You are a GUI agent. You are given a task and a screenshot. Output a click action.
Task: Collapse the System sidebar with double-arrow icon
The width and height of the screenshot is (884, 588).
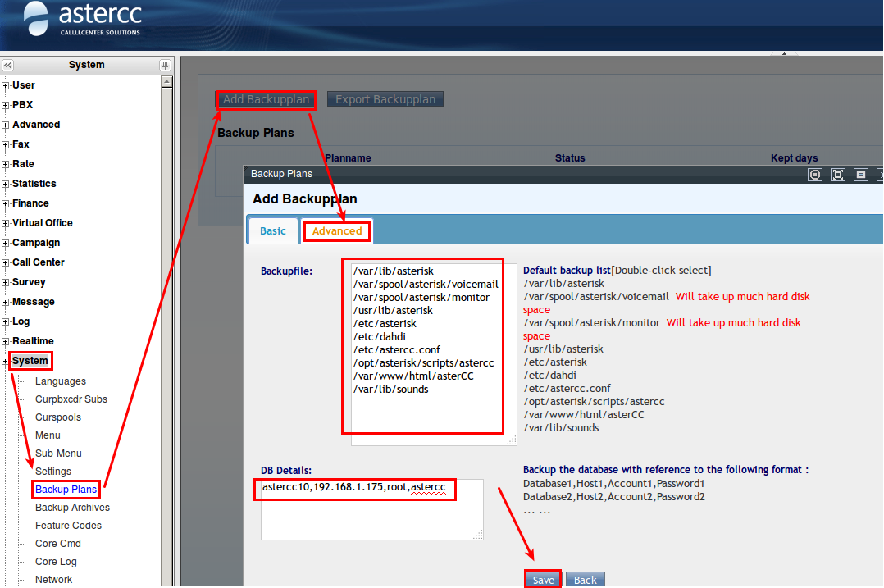[x=7, y=65]
